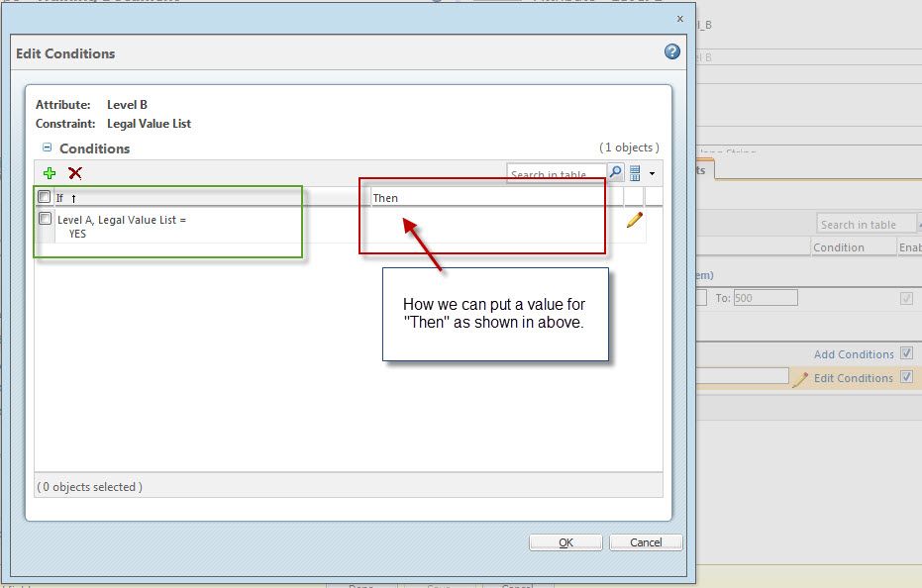Click the pencil icon beside Edit Conditions
This screenshot has height=588, width=922.
[801, 377]
